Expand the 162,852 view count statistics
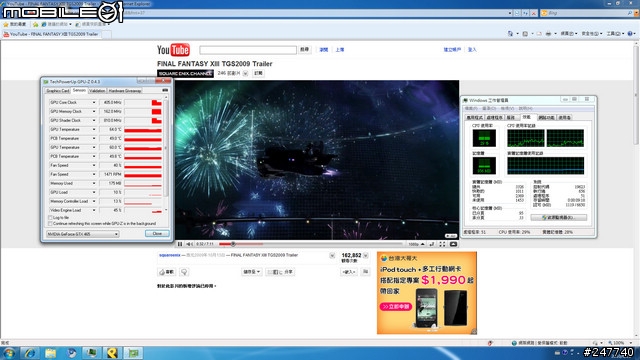The image size is (640, 360). 366,256
